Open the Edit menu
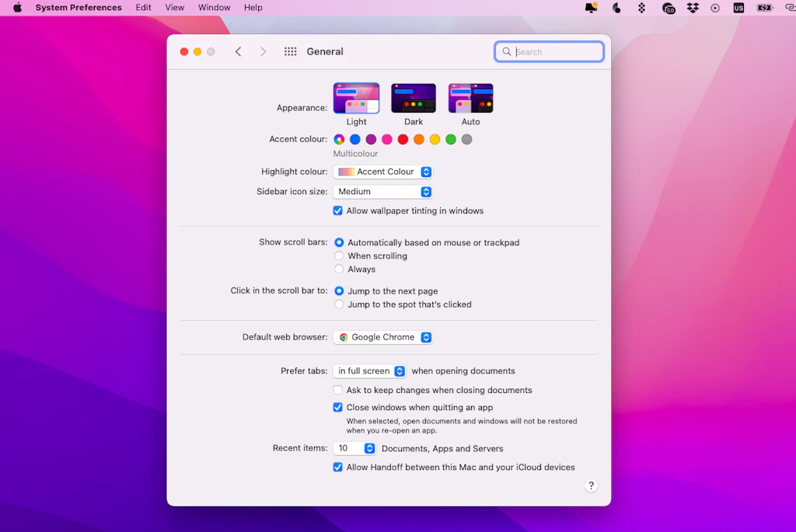796x532 pixels. pos(143,8)
